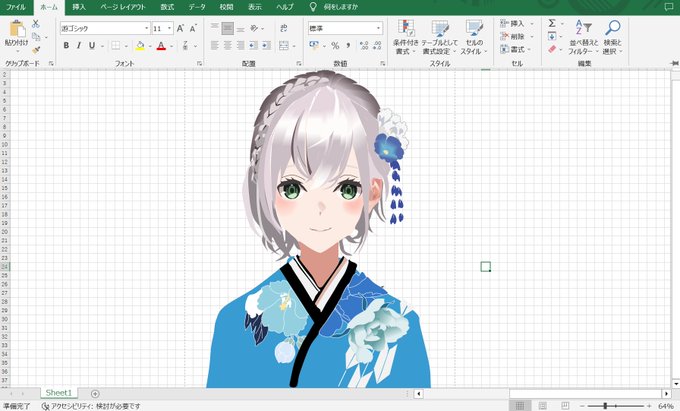The image size is (680, 411).
Task: Open Conditional Formatting menu
Action: pyautogui.click(x=406, y=37)
